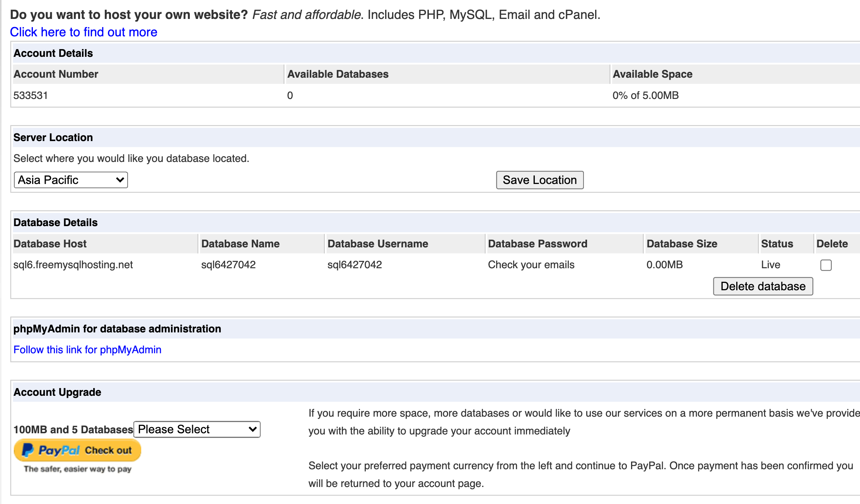Click the Database Password column header
The height and width of the screenshot is (504, 860).
click(x=537, y=244)
